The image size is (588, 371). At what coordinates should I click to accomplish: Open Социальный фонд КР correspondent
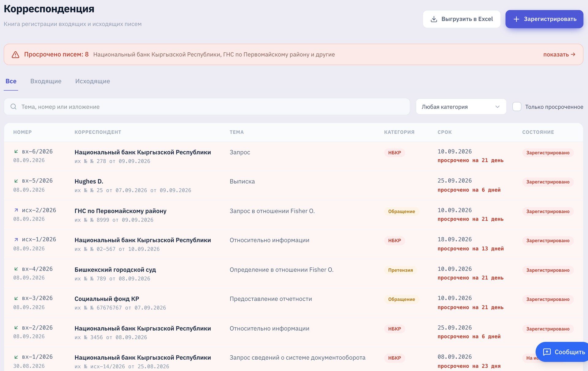click(107, 299)
